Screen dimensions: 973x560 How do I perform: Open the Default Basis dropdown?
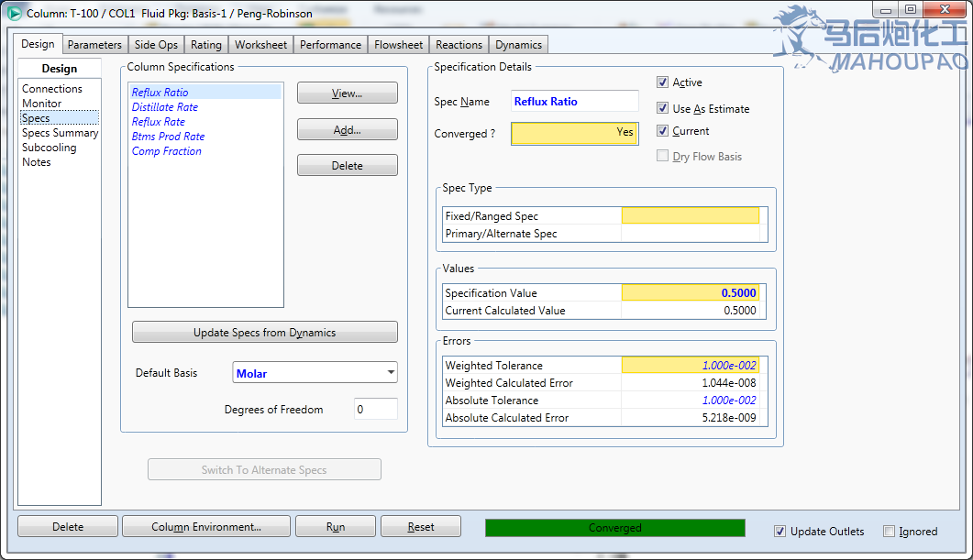315,373
